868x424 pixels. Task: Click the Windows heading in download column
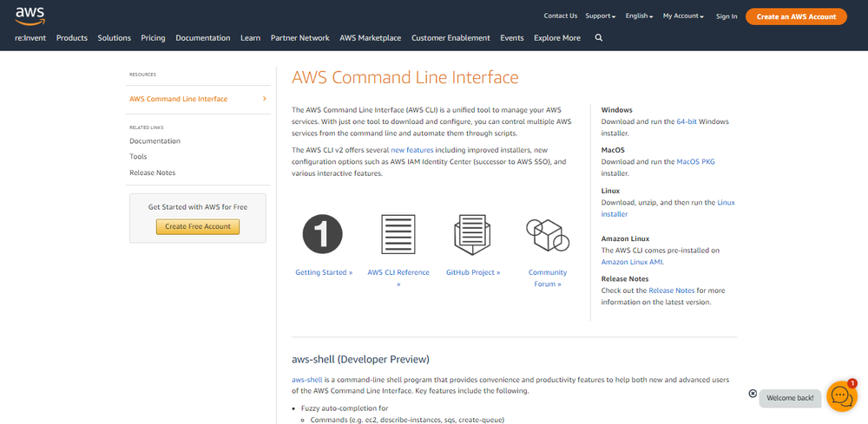click(x=616, y=110)
